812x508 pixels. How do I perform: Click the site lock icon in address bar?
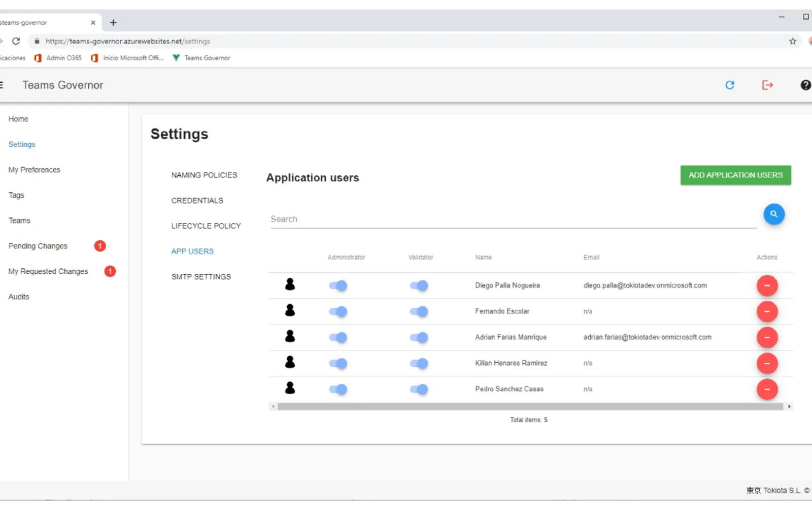click(x=37, y=41)
